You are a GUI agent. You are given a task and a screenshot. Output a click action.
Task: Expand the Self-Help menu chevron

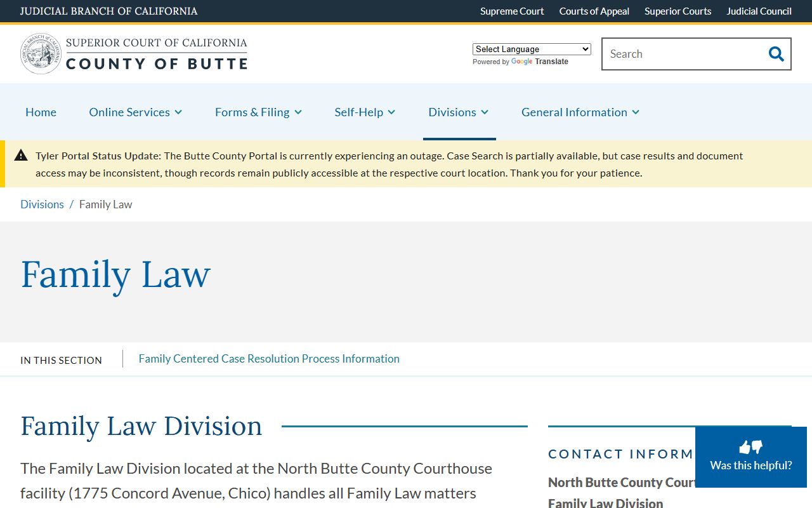coord(391,112)
